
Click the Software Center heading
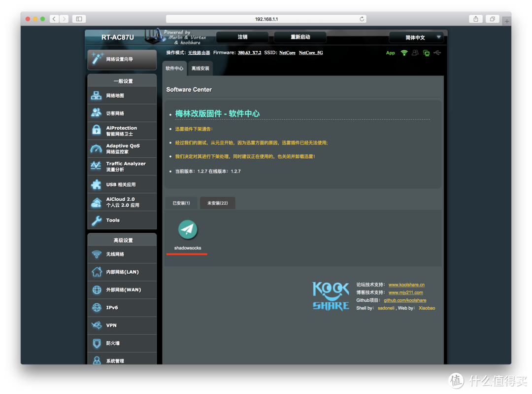click(x=189, y=90)
